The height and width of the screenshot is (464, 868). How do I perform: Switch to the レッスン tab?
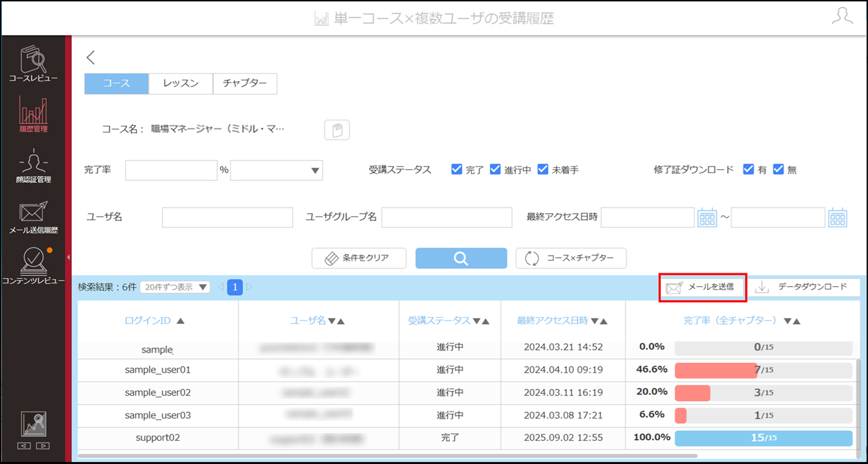pos(181,83)
